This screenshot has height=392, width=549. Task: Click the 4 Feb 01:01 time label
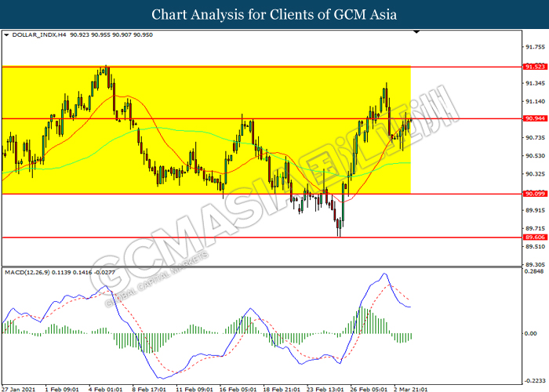click(x=105, y=389)
